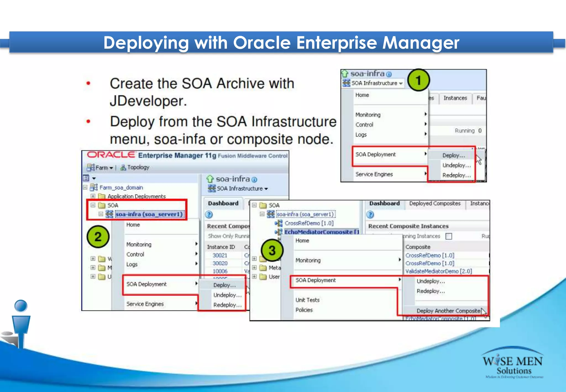Select Undeploy in panel 1 submenu
Image resolution: width=566 pixels, height=392 pixels.
[x=456, y=165]
